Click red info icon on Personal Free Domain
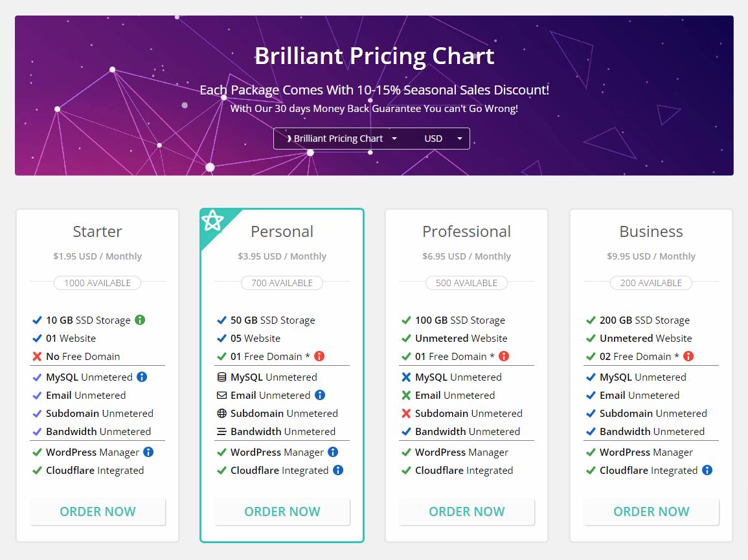Screen dimensions: 748x560 pos(319,356)
